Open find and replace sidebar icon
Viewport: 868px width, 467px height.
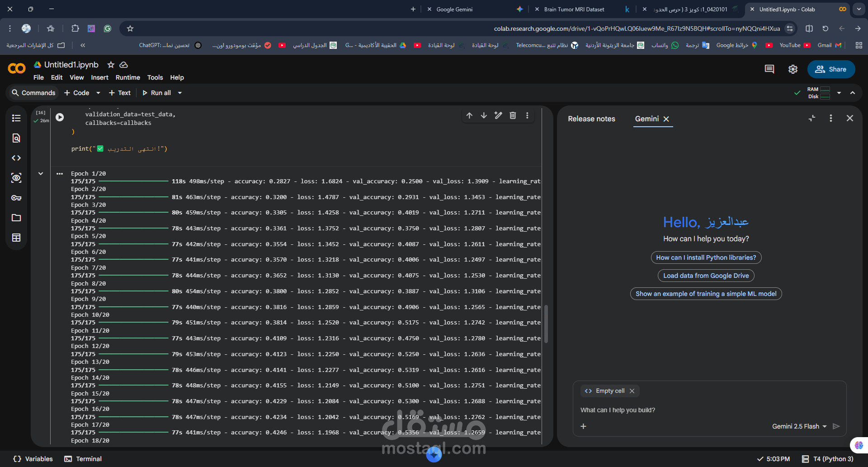[16, 138]
